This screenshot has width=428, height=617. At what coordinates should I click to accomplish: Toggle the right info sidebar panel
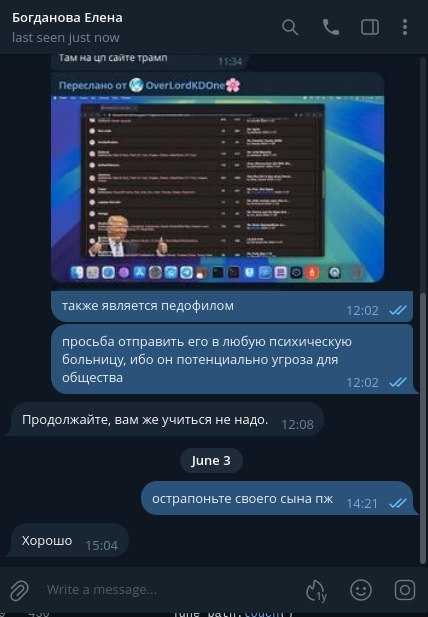point(370,28)
